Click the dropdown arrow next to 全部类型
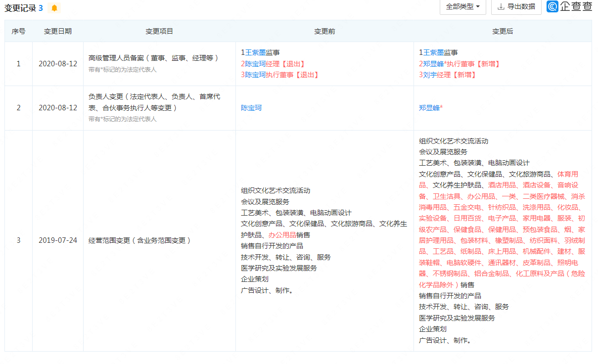The height and width of the screenshot is (364, 598). point(478,7)
